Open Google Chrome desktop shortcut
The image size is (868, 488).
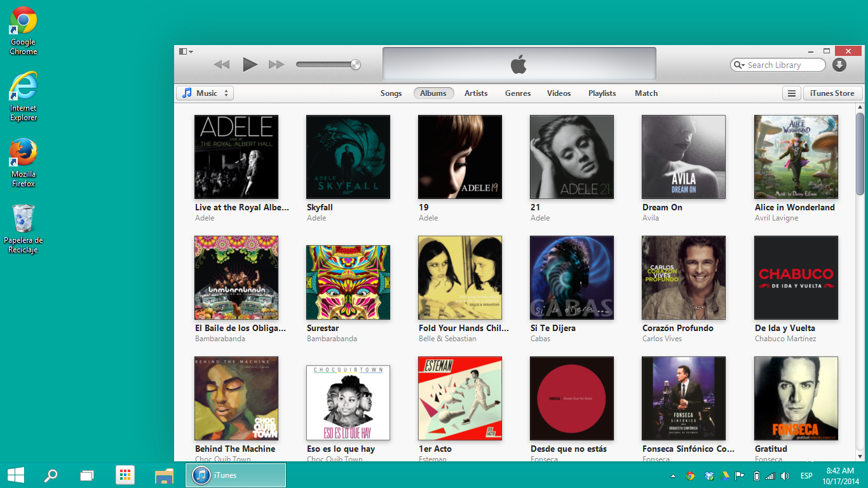point(24,30)
